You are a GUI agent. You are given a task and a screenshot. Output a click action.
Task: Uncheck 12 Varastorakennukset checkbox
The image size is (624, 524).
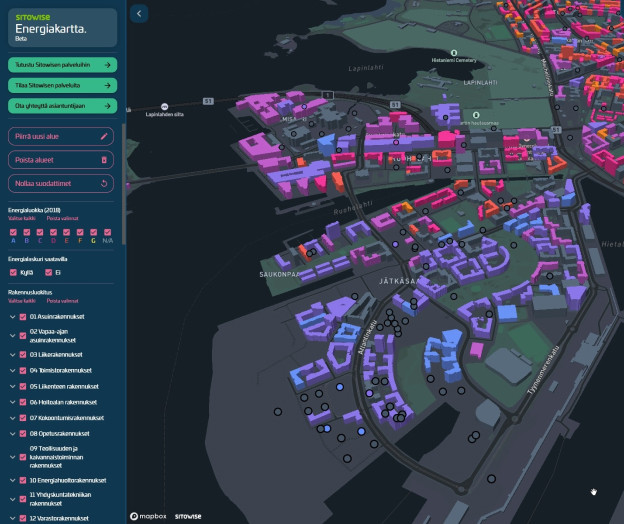[x=23, y=518]
